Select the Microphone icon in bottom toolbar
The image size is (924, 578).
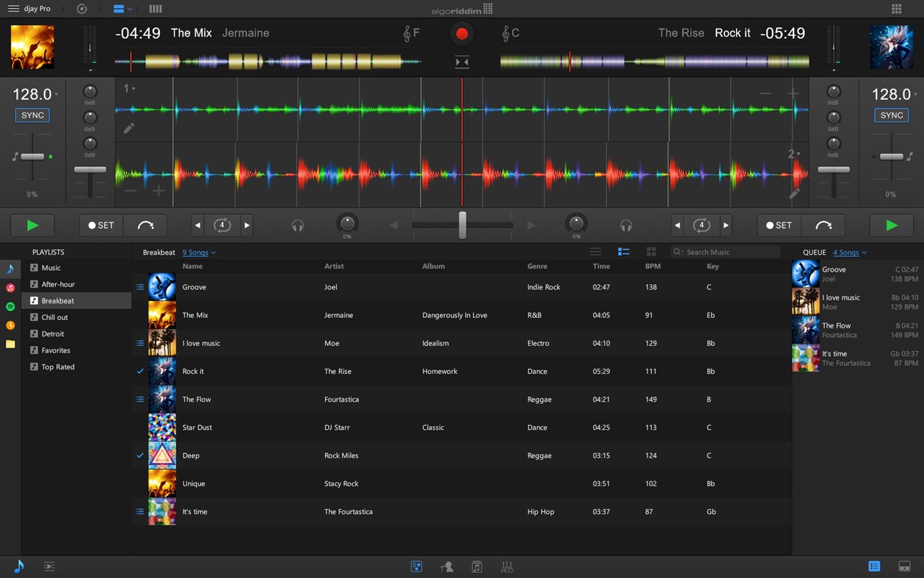coord(446,566)
